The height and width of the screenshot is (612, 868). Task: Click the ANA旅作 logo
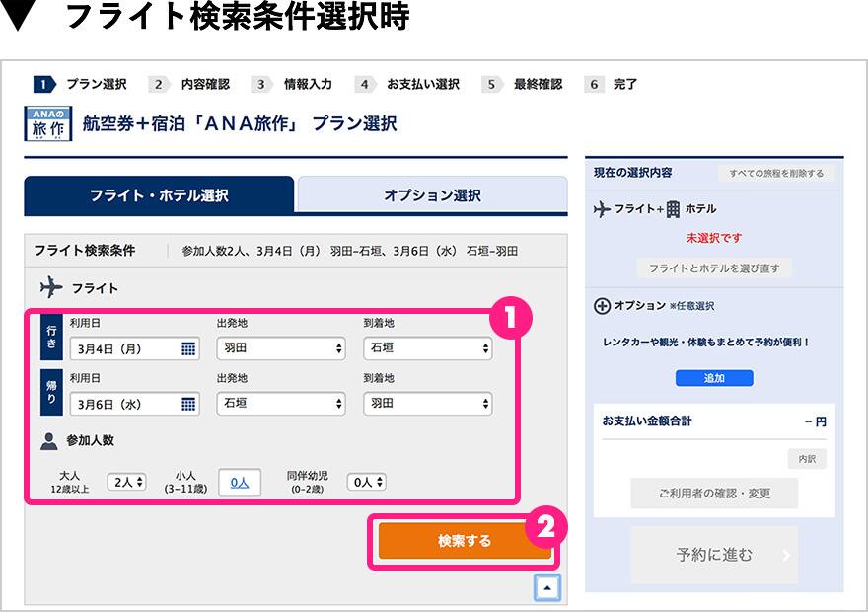pyautogui.click(x=47, y=124)
